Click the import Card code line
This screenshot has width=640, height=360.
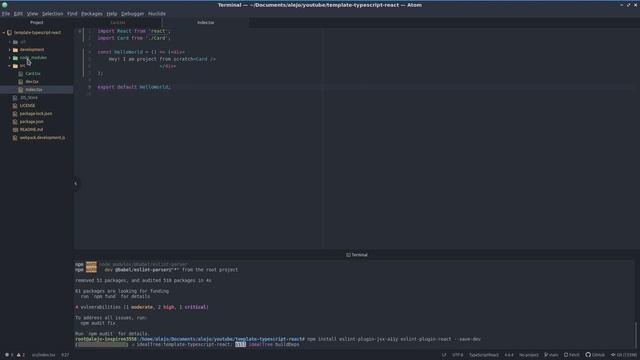coord(134,38)
